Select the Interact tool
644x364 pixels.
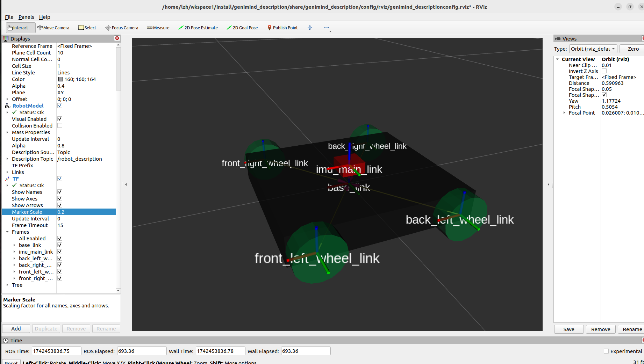(18, 28)
